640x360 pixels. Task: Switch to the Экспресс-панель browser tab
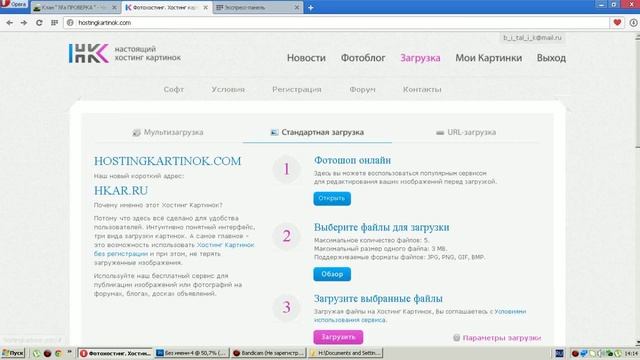[258, 7]
